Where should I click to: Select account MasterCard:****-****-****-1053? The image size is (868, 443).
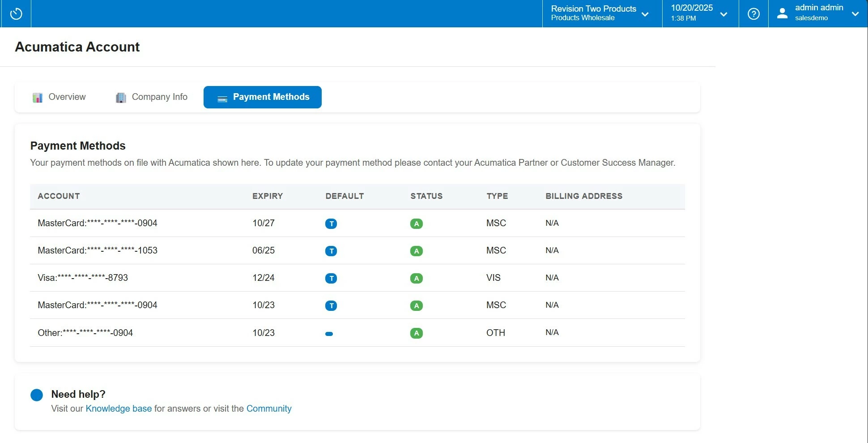pyautogui.click(x=98, y=250)
